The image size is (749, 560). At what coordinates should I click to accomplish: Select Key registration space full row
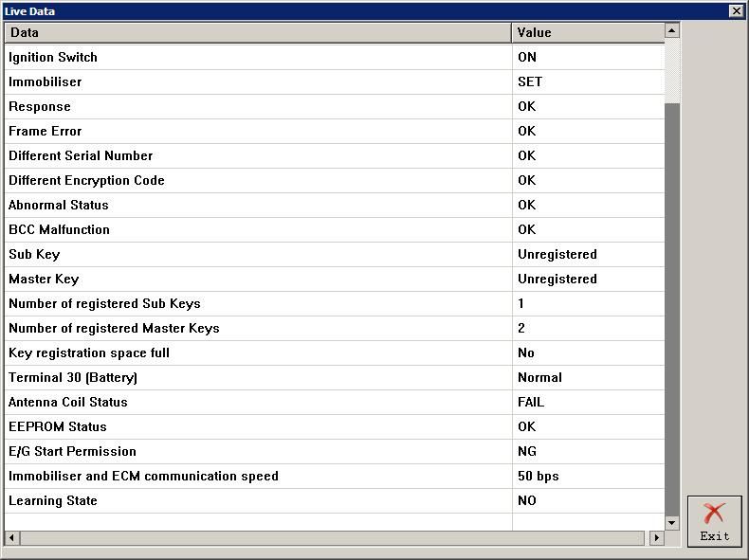point(335,352)
